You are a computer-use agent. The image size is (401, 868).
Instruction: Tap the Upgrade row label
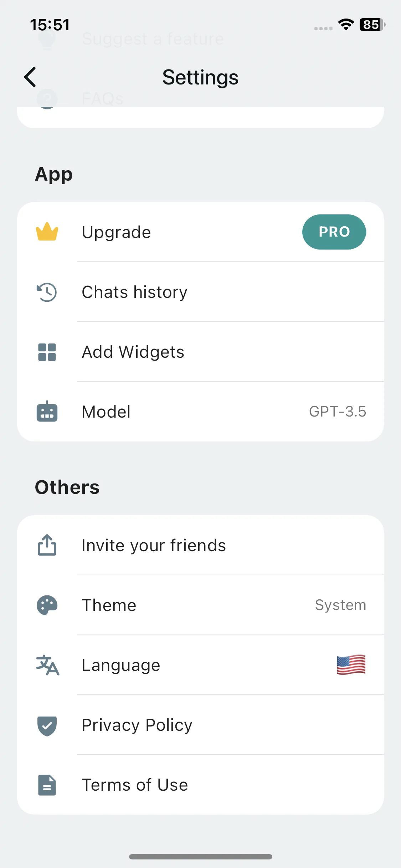116,232
